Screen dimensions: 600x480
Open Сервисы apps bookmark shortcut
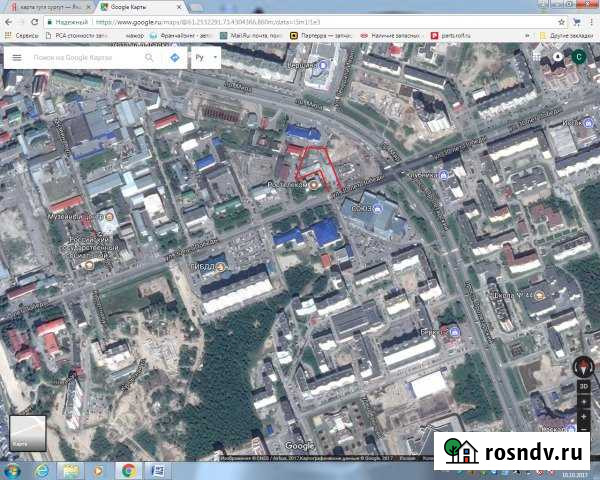tap(23, 35)
